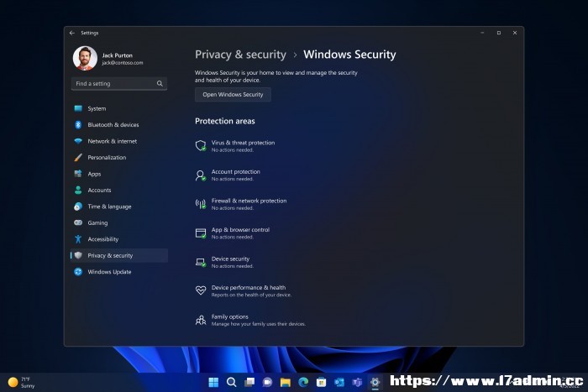Click the Find a setting search field
The image size is (588, 392).
(x=119, y=84)
